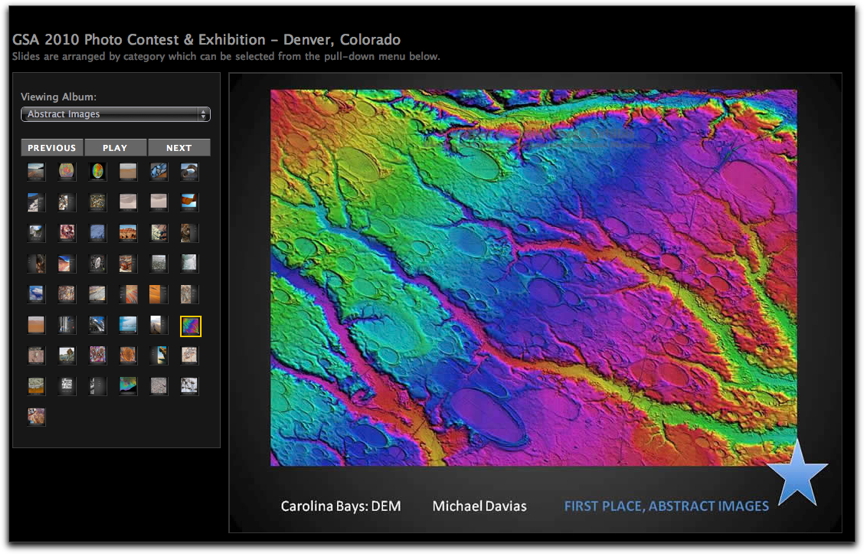Select the lone thumbnail in the bottom row
Screen dimensions: 864x554
36,417
